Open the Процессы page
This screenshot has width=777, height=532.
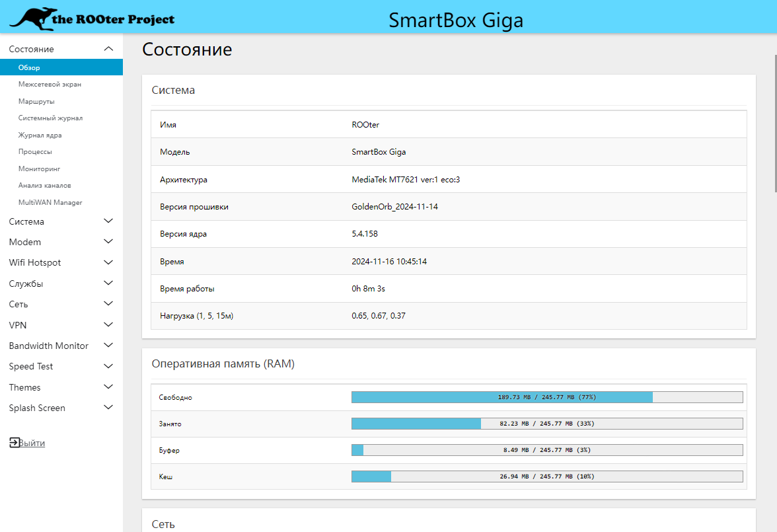point(35,152)
